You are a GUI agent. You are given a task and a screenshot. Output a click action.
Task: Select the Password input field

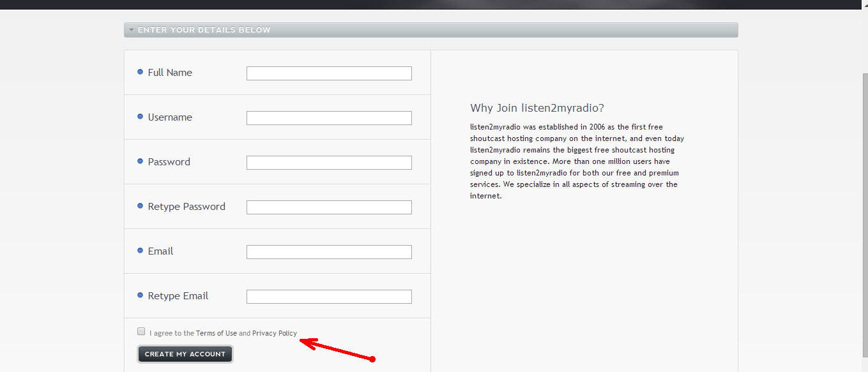pos(329,163)
